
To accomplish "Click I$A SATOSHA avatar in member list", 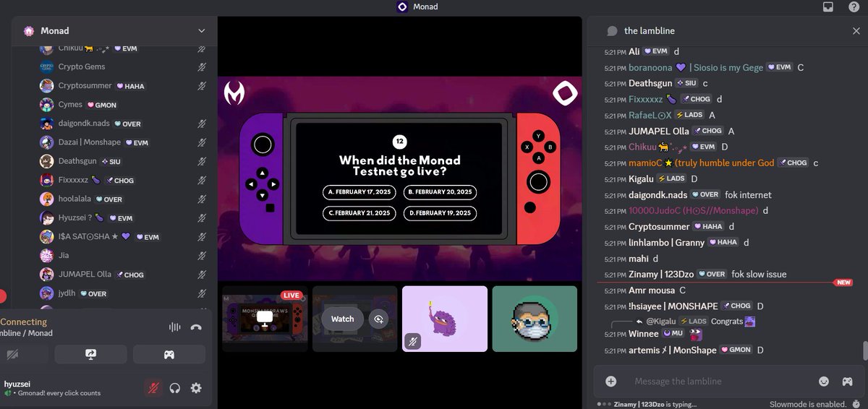I will [47, 236].
